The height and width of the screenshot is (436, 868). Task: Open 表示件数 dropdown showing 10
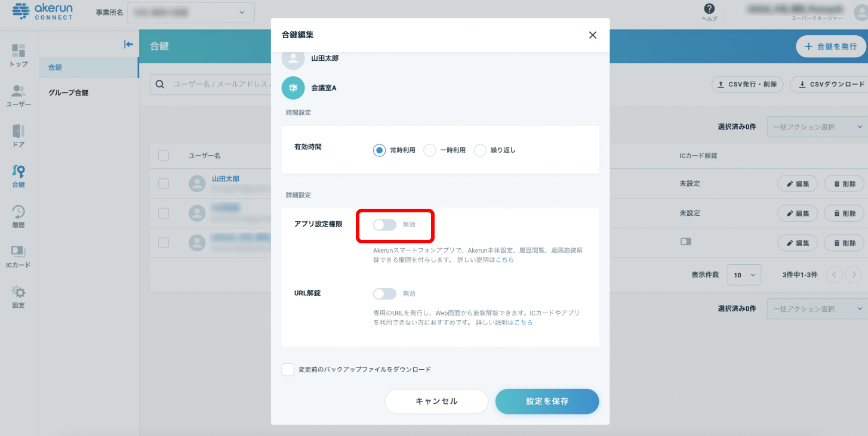744,275
